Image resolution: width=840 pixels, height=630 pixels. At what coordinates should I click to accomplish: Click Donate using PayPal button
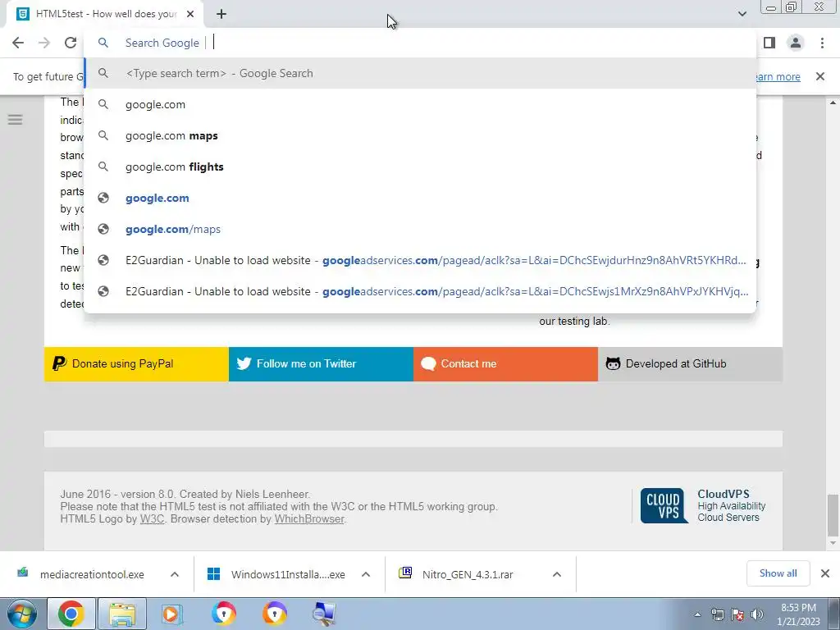tap(136, 363)
